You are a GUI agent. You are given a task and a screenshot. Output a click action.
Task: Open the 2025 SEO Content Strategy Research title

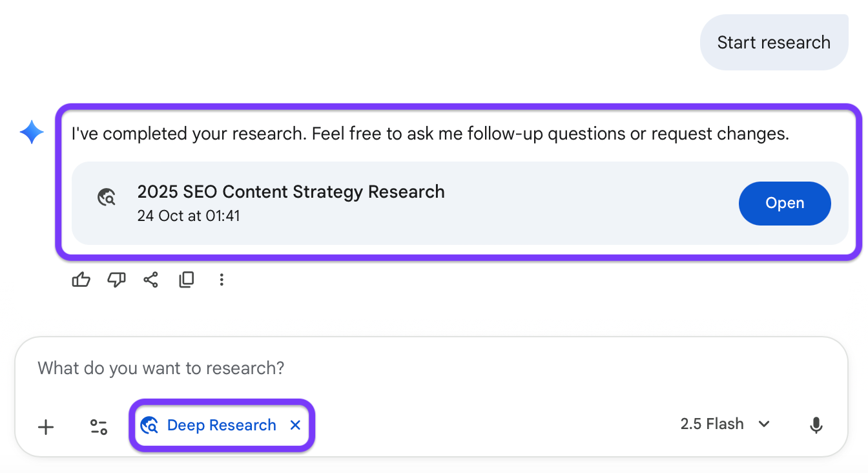point(291,192)
